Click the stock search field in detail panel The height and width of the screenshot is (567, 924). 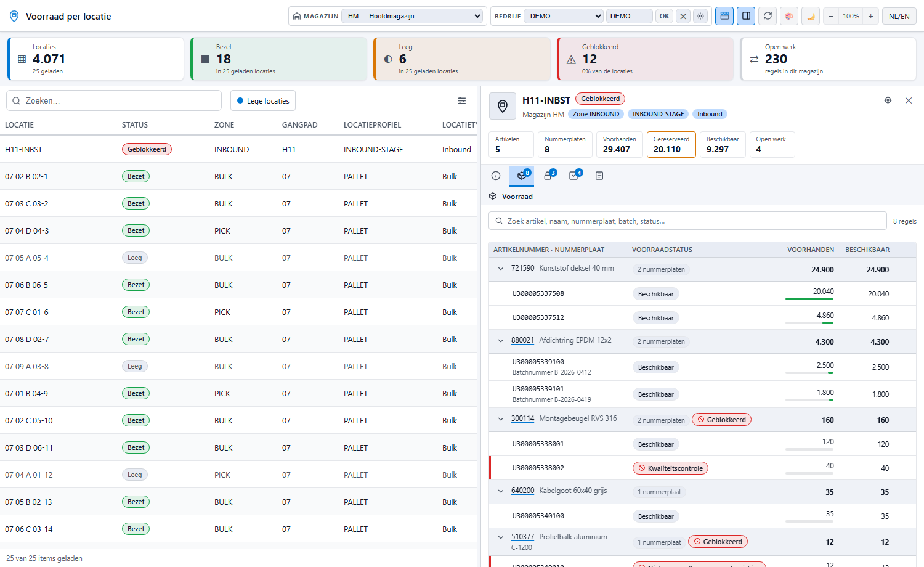[x=687, y=221]
